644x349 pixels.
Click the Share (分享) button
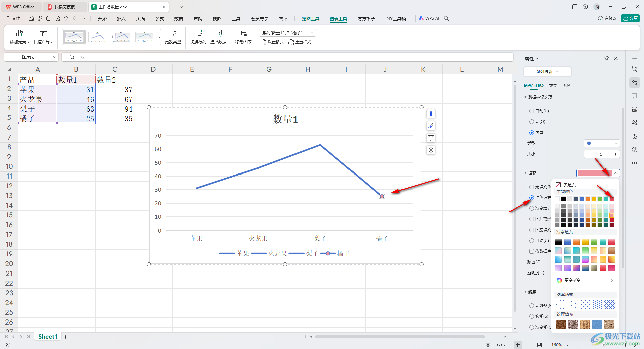pyautogui.click(x=630, y=18)
